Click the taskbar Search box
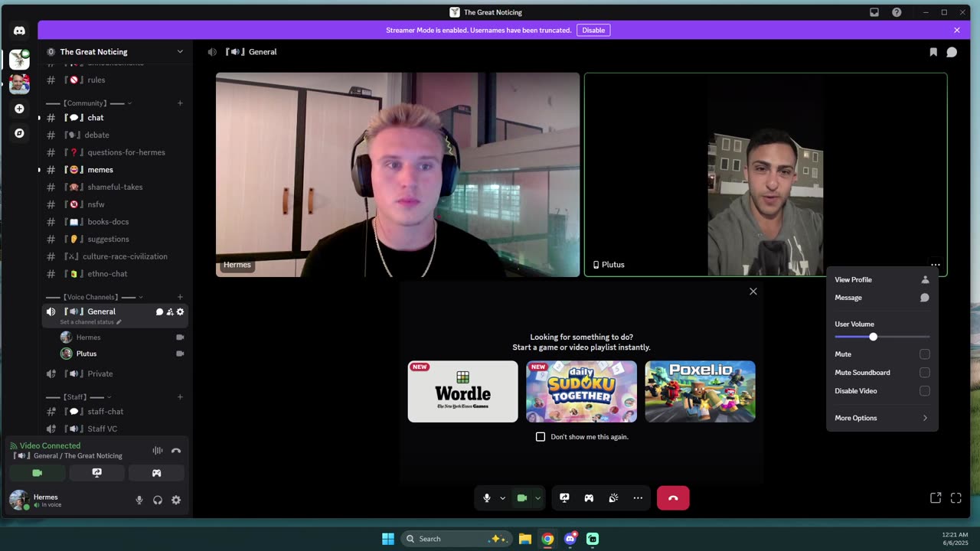Image resolution: width=980 pixels, height=551 pixels. tap(456, 539)
